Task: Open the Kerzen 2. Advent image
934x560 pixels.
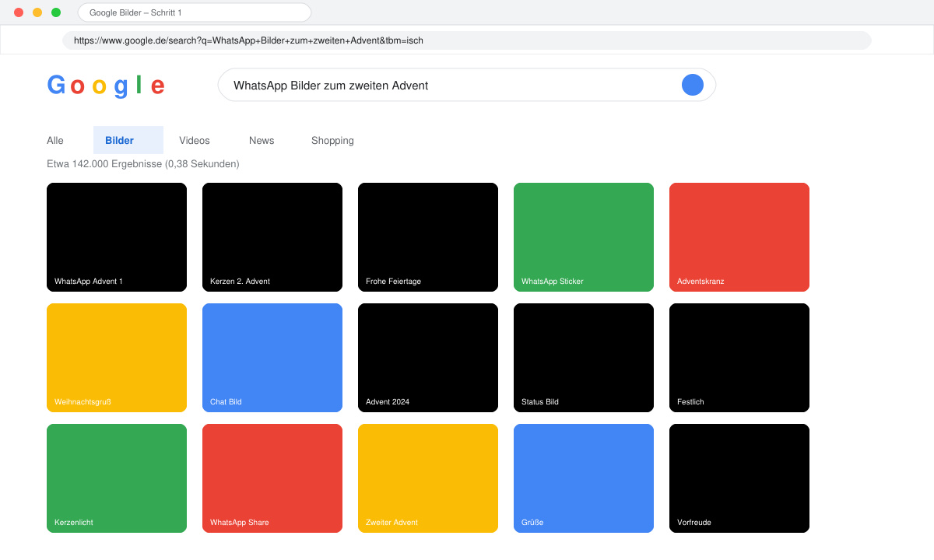Action: coord(272,237)
